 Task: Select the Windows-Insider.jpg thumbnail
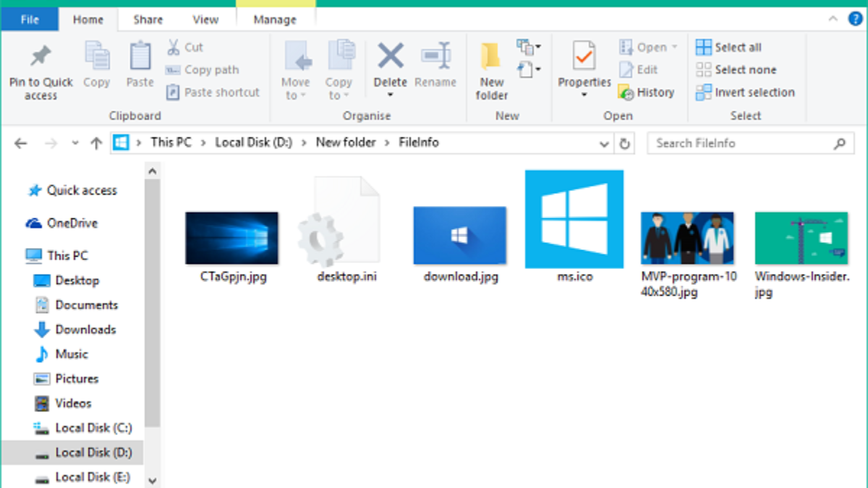801,238
